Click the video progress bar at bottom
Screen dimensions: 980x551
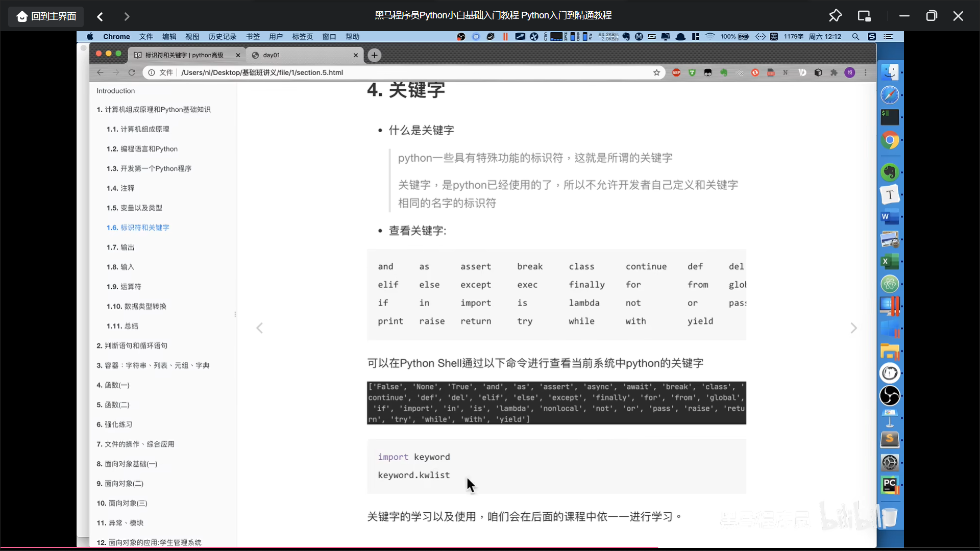tap(490, 548)
